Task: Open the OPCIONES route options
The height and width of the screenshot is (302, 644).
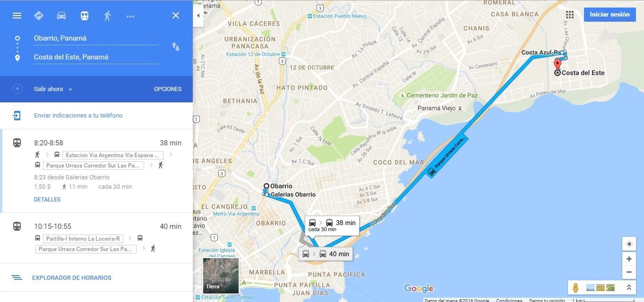Action: (x=168, y=89)
